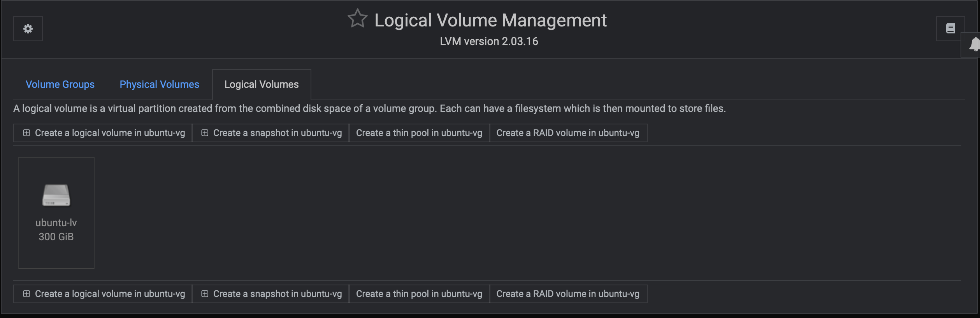Viewport: 980px width, 318px height.
Task: Click top Create a RAID volume in ubuntu-vg
Action: point(568,133)
